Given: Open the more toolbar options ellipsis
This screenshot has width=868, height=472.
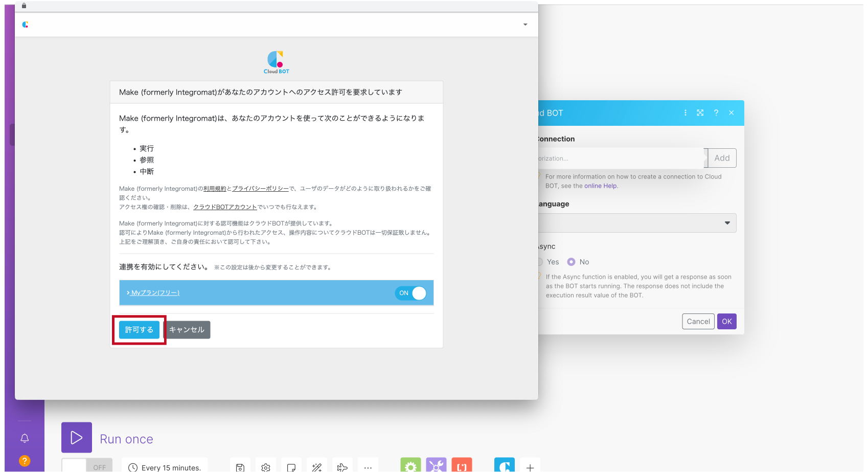Looking at the screenshot, I should (x=368, y=466).
